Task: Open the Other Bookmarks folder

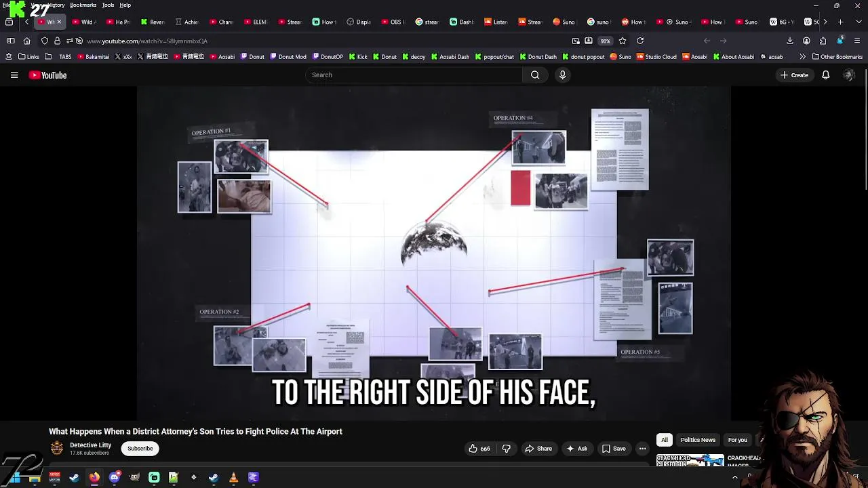Action: click(837, 57)
